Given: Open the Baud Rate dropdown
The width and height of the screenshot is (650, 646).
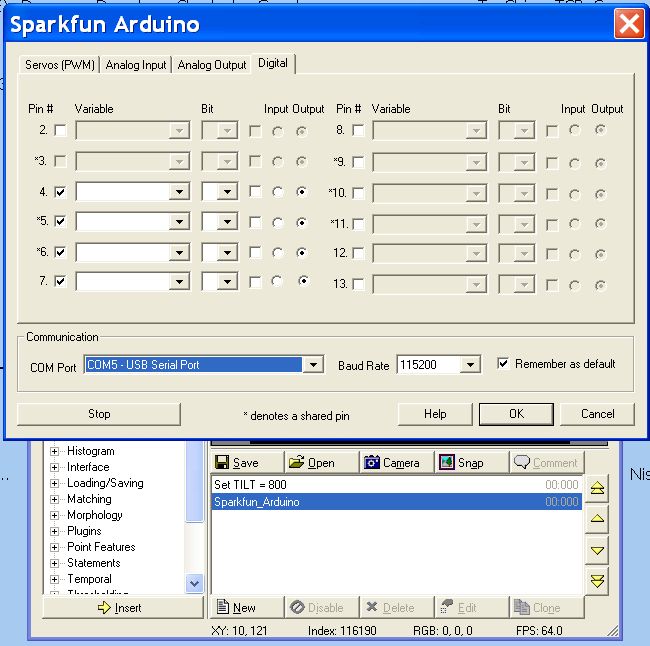Looking at the screenshot, I should point(471,366).
